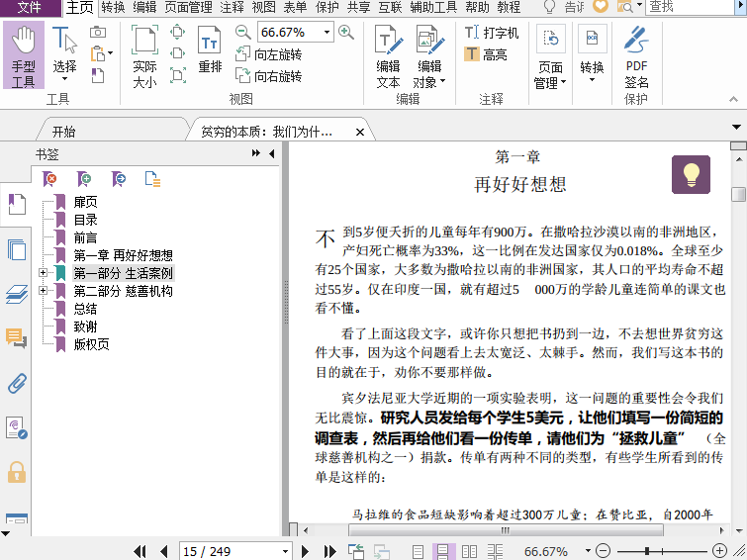Select the 打字机 typewriter tool

tap(491, 33)
